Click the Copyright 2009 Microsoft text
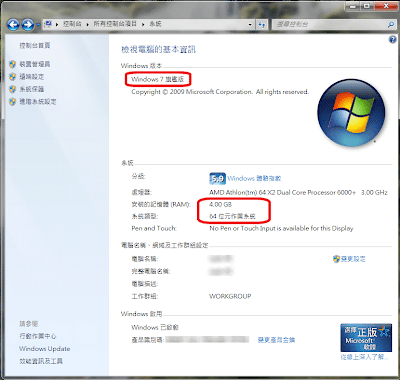 click(220, 92)
